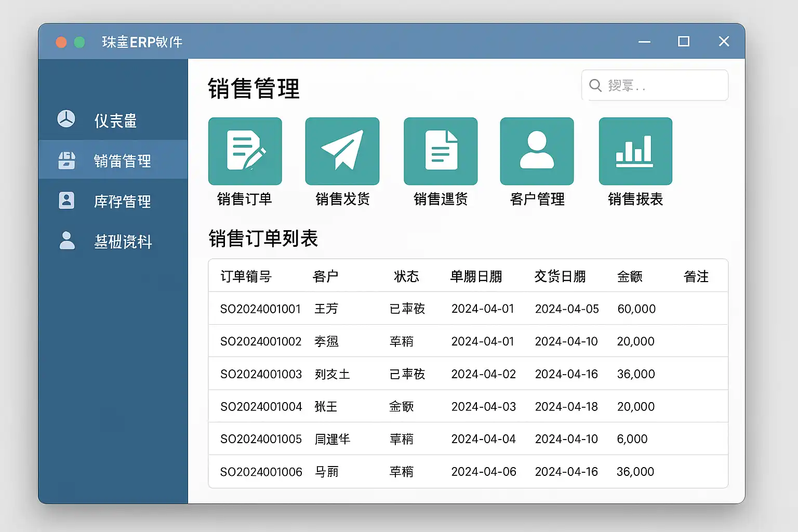Open the 库存管理 sidebar menu item
Screen dimensions: 798x532
122,201
